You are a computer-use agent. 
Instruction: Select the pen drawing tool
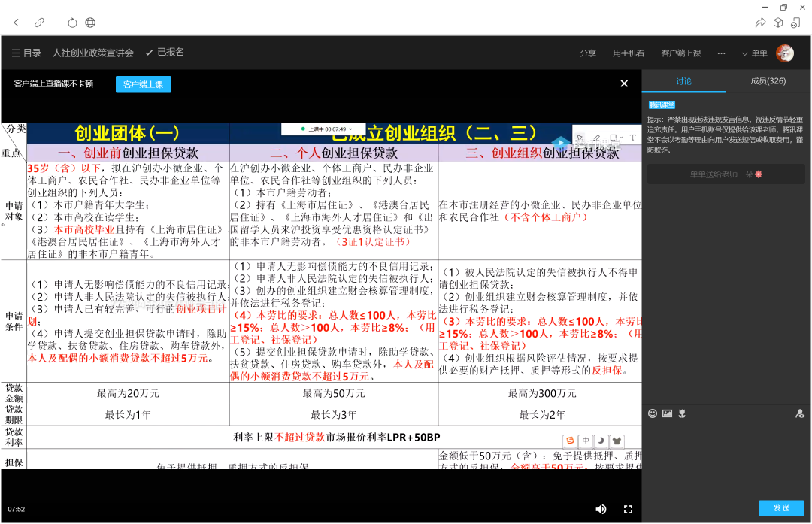pos(597,138)
